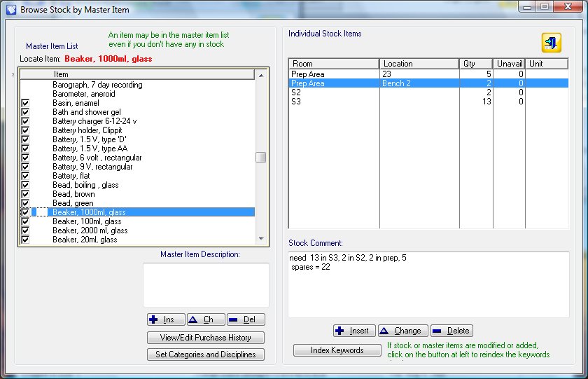The image size is (588, 379).
Task: Toggle checkbox for Basin, enamel
Action: [25, 103]
